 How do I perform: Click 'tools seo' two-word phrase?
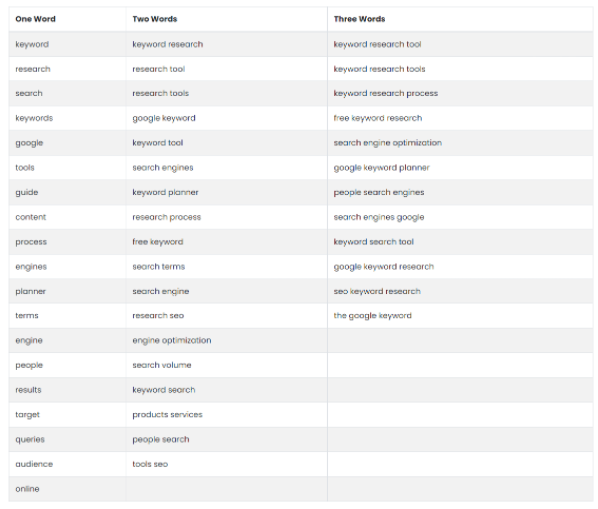coord(150,464)
